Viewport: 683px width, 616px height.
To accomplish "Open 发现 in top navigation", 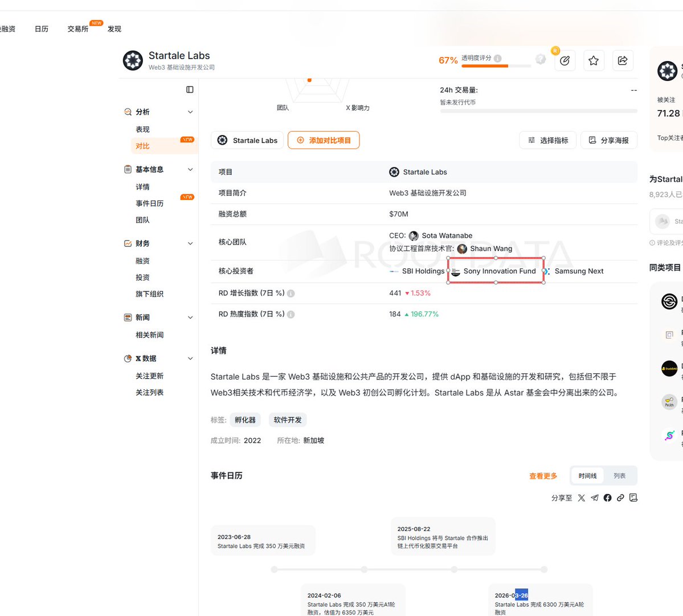I will click(x=114, y=28).
